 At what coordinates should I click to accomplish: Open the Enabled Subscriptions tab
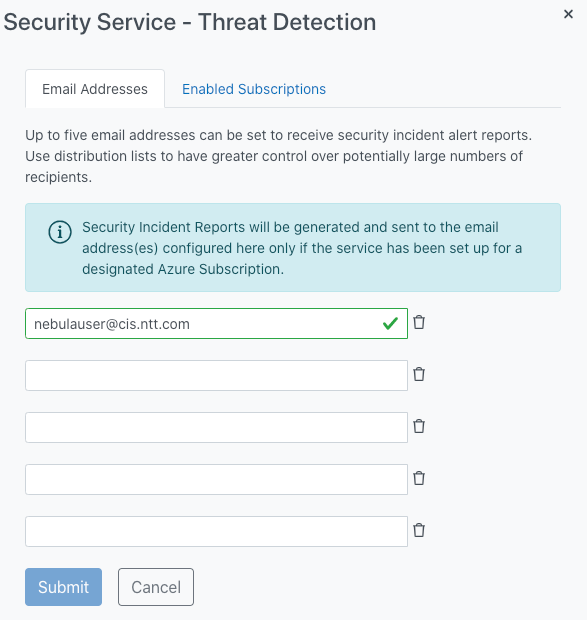coord(254,89)
